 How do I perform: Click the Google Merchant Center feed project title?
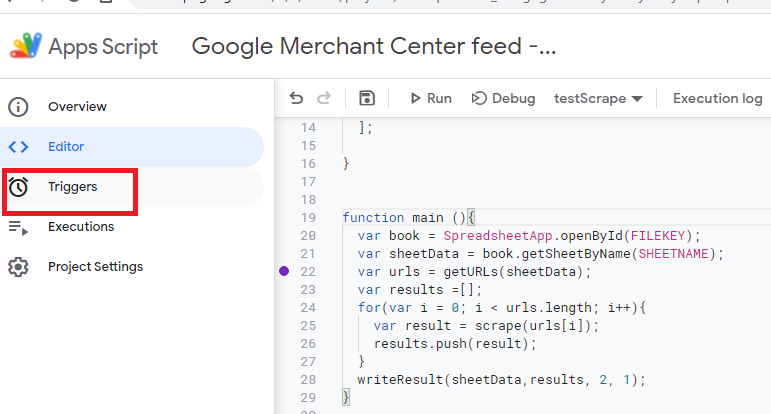pyautogui.click(x=373, y=46)
